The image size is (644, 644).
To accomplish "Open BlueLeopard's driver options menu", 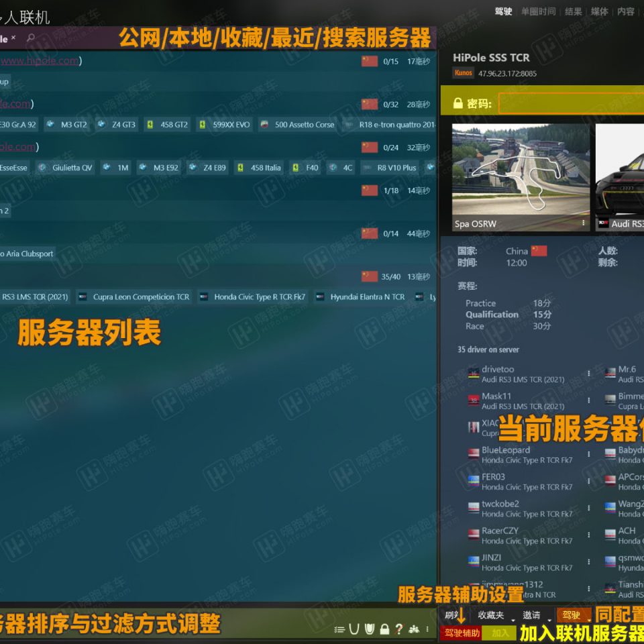I will point(588,454).
